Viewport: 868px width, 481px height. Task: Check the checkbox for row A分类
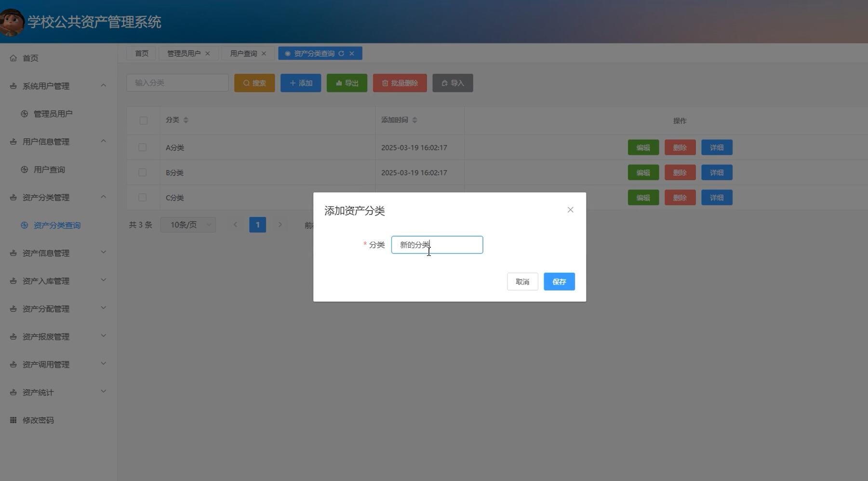(x=143, y=147)
